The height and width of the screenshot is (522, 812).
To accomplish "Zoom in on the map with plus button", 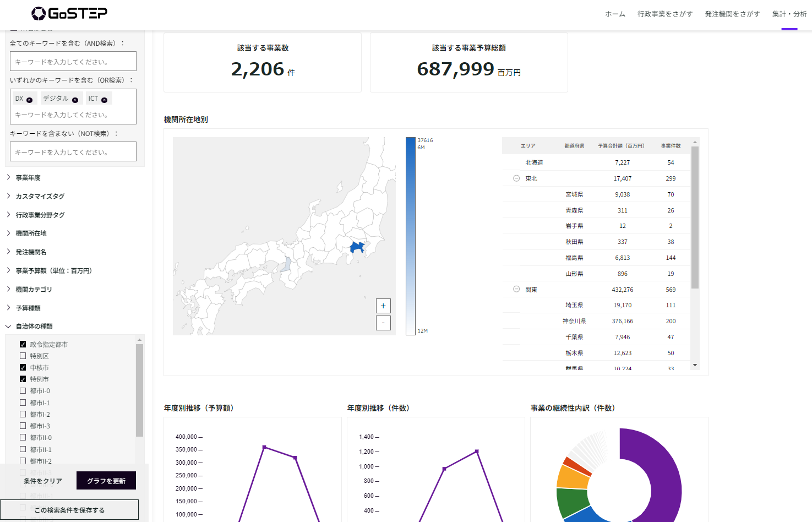I will pyautogui.click(x=383, y=306).
